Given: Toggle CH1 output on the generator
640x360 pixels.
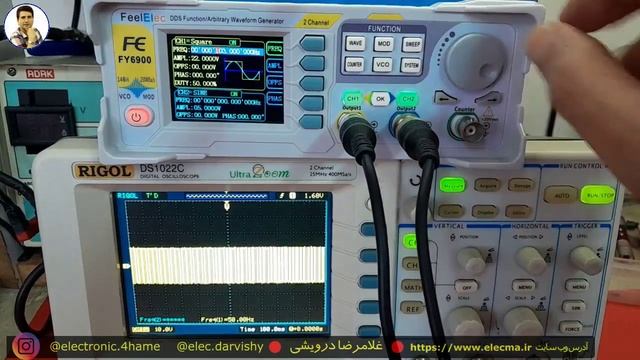Looking at the screenshot, I should (x=353, y=98).
